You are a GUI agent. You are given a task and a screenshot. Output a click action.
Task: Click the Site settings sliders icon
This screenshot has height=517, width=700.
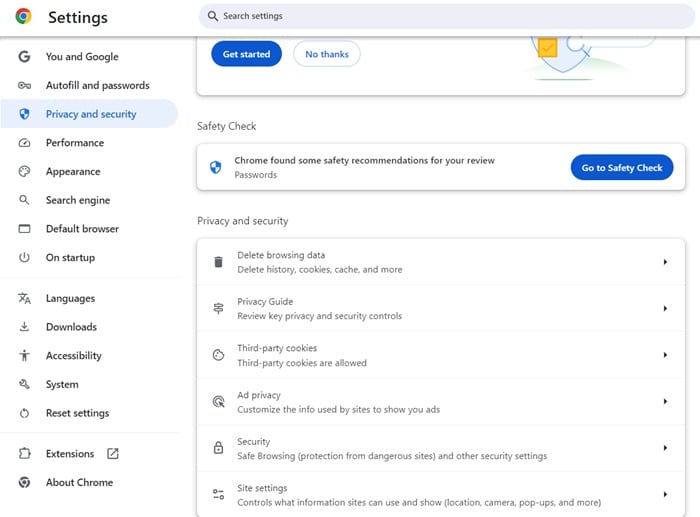point(218,494)
